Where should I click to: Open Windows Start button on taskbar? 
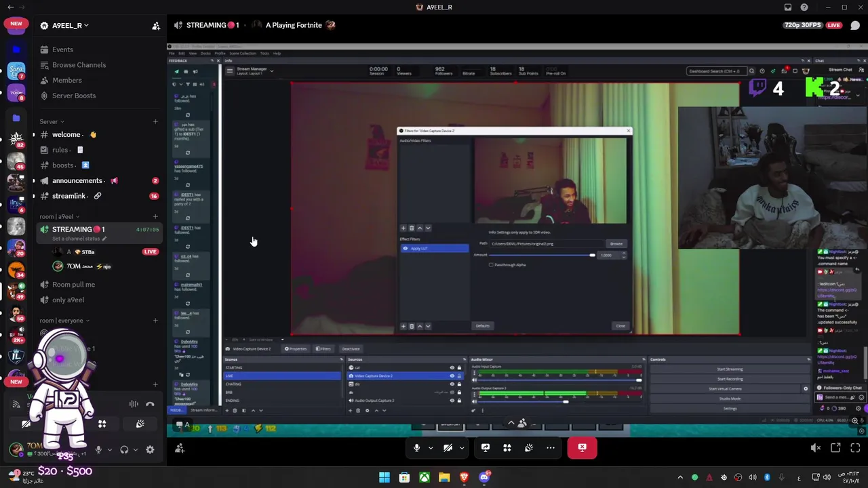point(384,477)
